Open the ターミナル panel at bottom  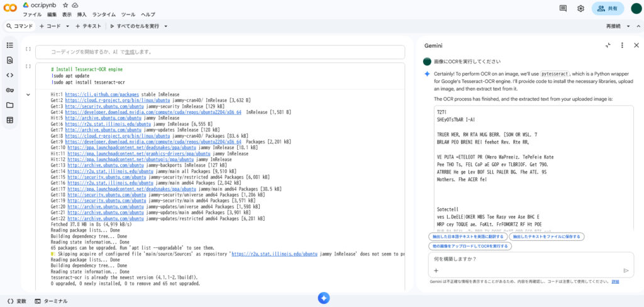(x=53, y=301)
